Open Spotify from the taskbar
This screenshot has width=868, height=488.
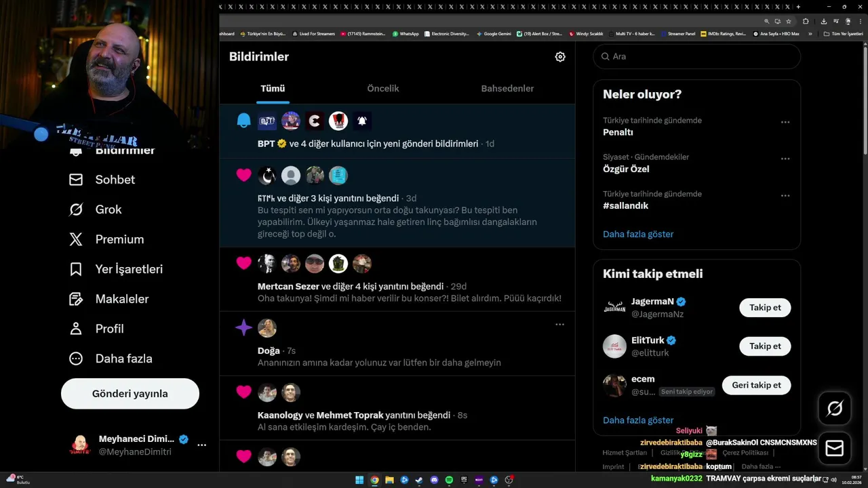449,481
